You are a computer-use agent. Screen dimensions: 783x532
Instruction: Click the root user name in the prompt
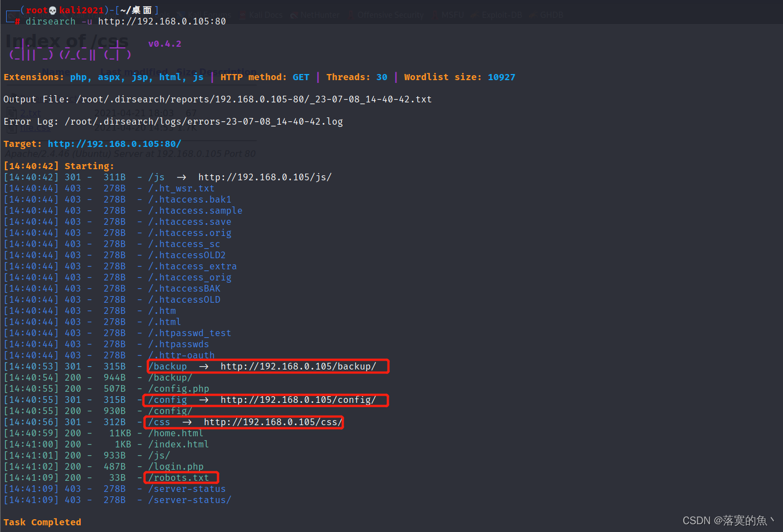pyautogui.click(x=37, y=10)
